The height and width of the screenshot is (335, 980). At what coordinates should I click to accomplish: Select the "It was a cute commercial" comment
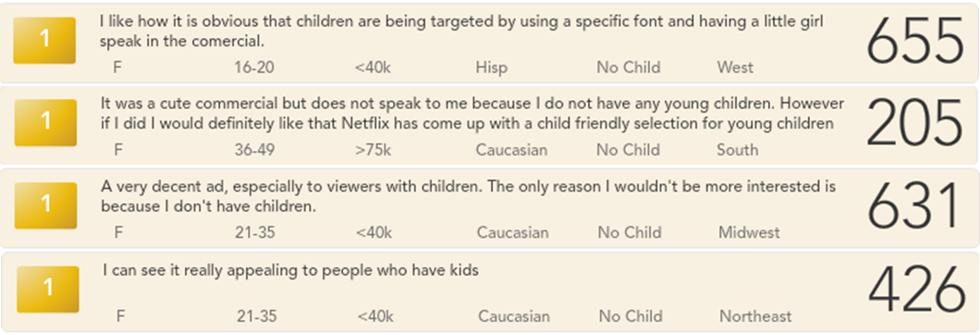[x=472, y=113]
